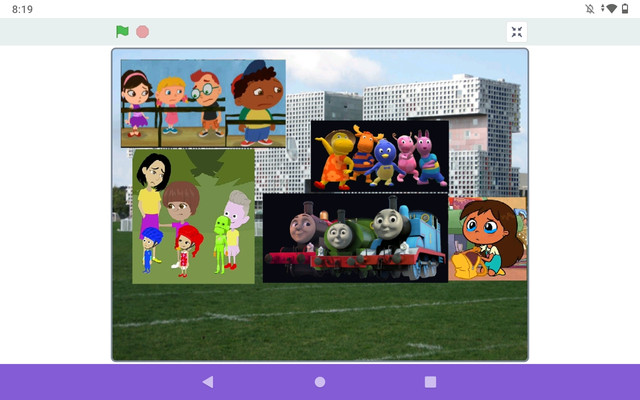Click the three steam trains image
640x400 pixels.
355,238
